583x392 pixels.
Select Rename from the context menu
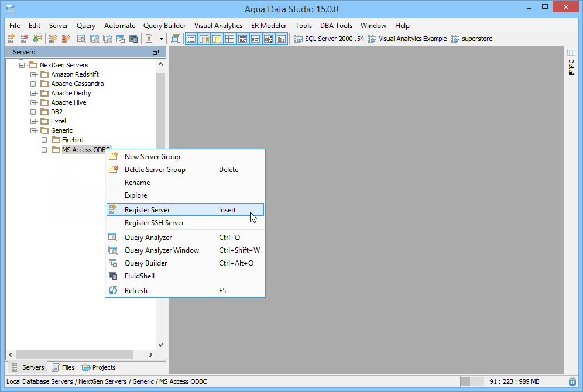coord(185,183)
